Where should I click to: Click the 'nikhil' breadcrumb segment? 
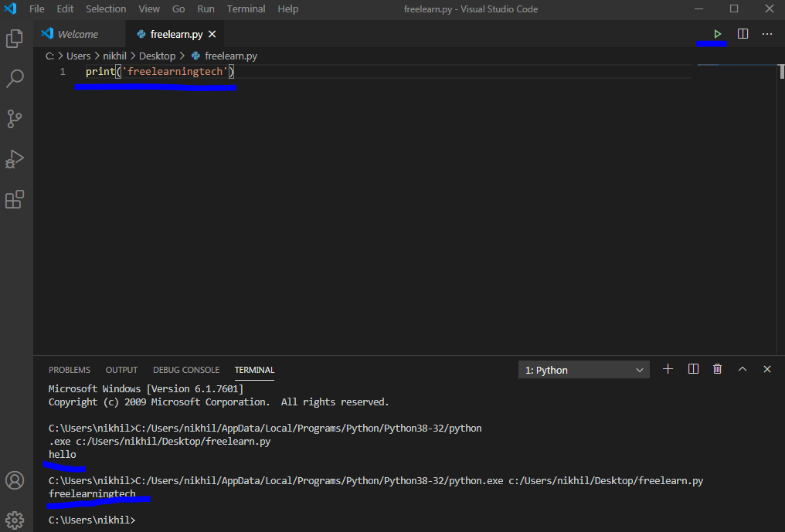pos(114,56)
